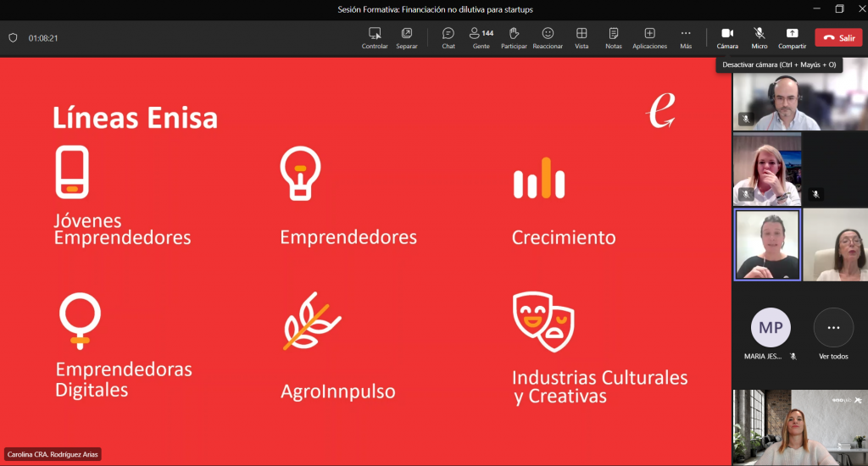Screen dimensions: 868x466
Task: Click the Crecimiento bar chart icon
Action: (538, 178)
